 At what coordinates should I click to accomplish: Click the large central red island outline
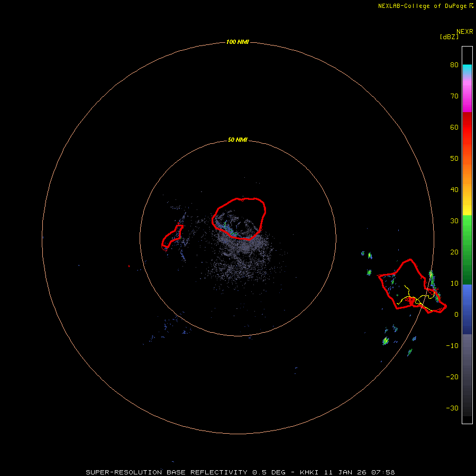(x=239, y=218)
